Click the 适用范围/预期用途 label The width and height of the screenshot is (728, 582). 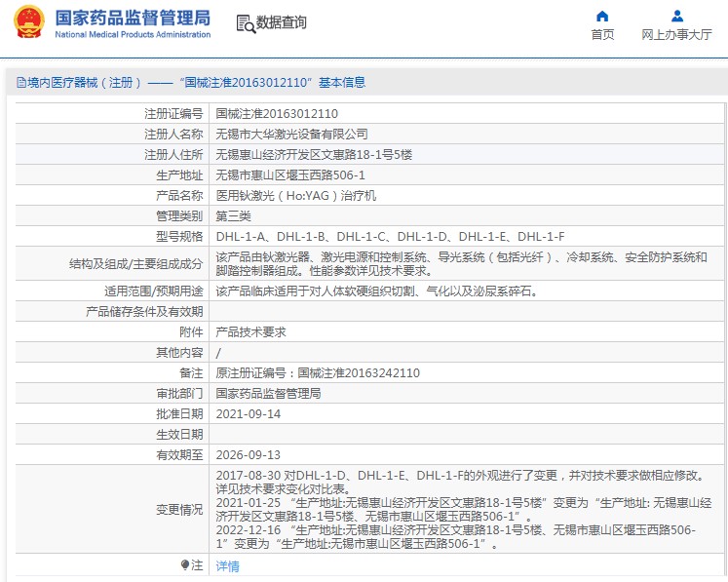point(154,291)
